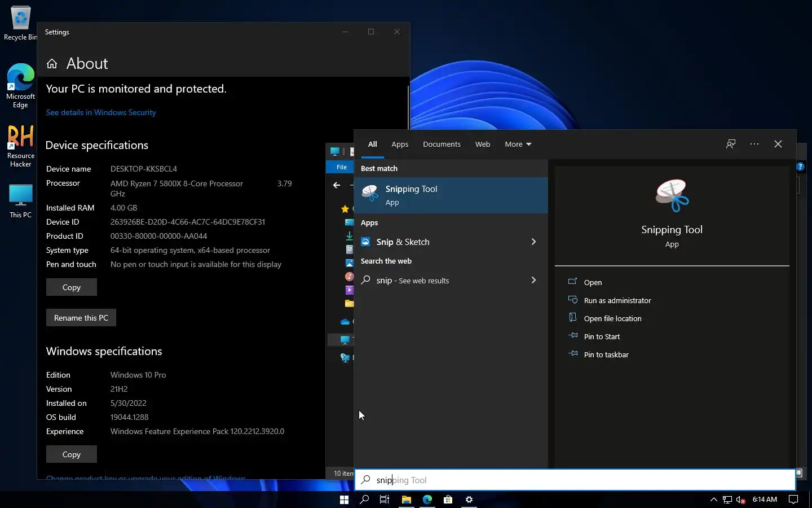Screen dimensions: 812x508
Task: Open the File menu in File Explorer
Action: pyautogui.click(x=342, y=167)
